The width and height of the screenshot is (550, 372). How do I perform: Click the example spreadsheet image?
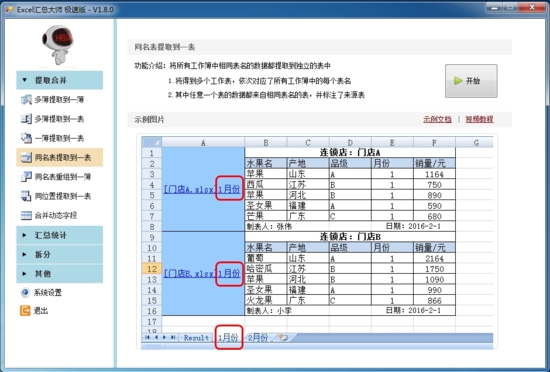point(317,241)
